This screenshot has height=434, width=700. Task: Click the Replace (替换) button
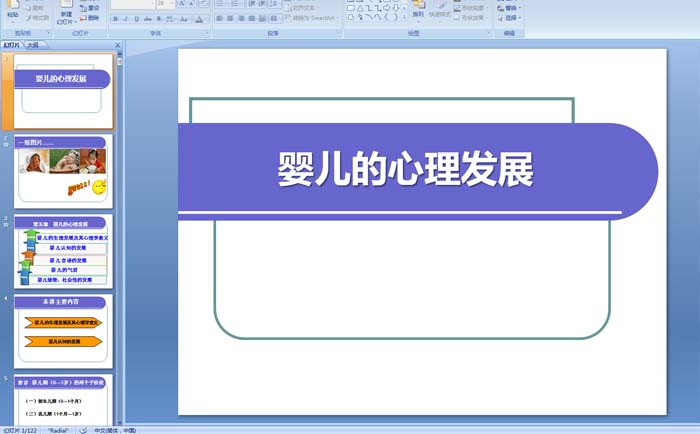click(x=509, y=8)
